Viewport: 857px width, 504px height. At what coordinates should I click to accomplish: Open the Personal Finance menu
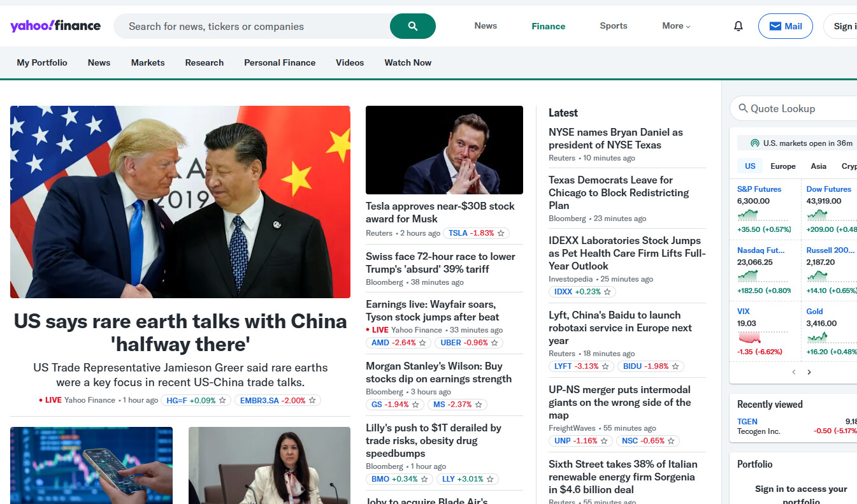(280, 62)
